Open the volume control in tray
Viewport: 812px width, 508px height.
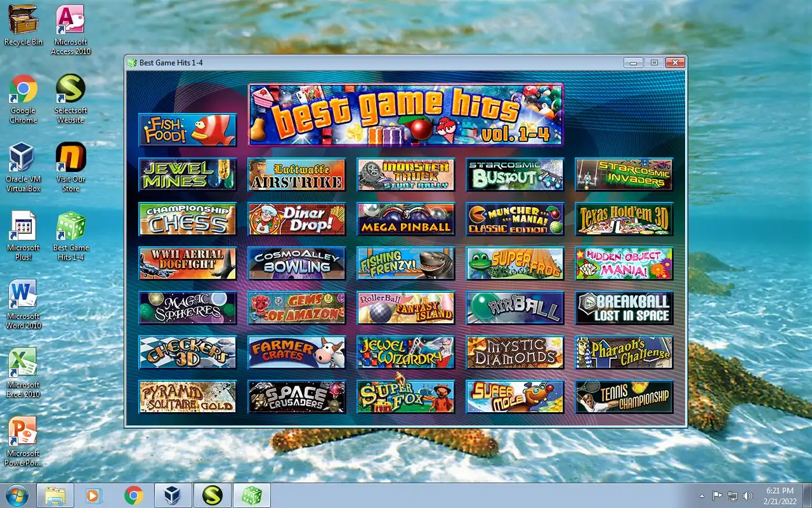(x=748, y=496)
